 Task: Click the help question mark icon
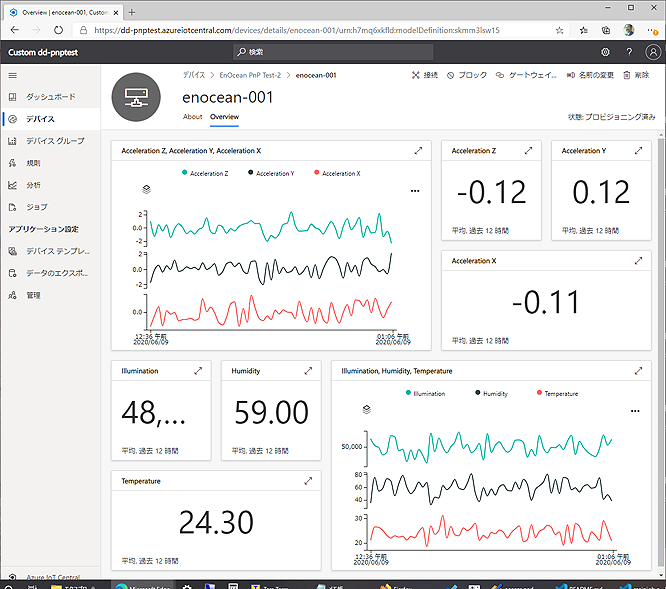628,51
